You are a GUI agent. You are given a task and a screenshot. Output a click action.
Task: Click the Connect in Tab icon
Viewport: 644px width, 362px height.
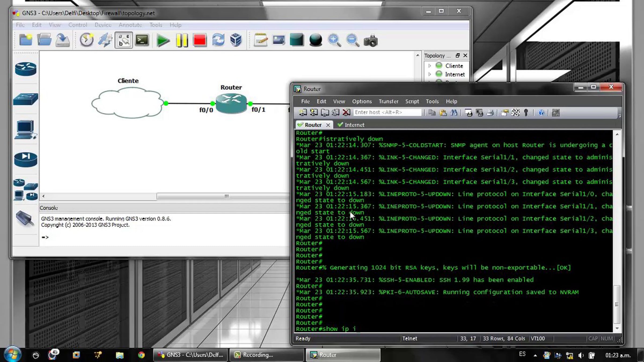tap(325, 113)
